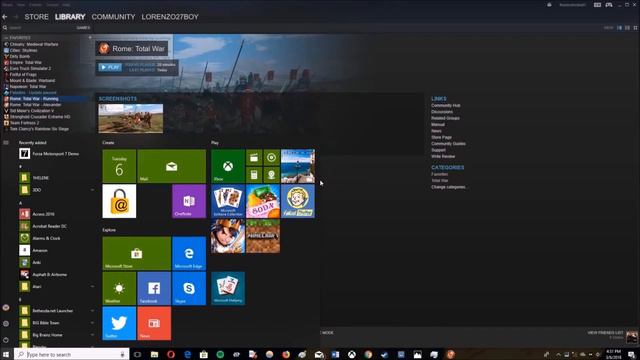Select Sid Meier's Civilization V

[x=31, y=111]
